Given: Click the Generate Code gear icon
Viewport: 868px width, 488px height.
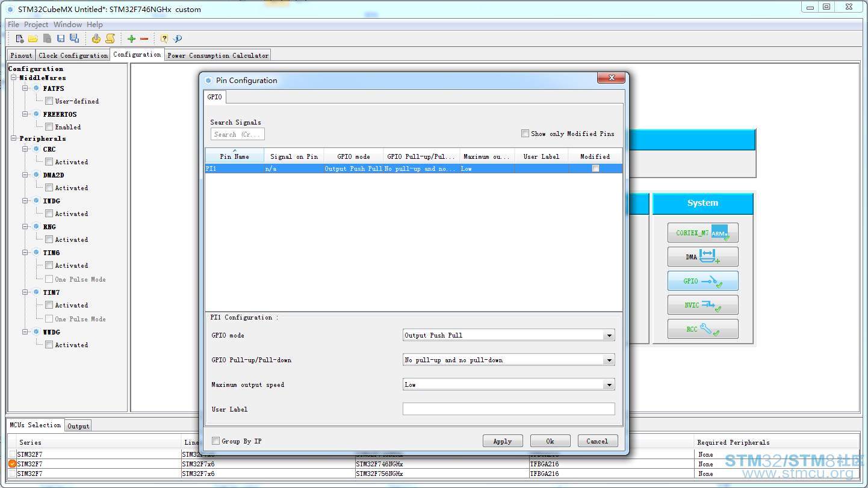Looking at the screenshot, I should pos(96,39).
